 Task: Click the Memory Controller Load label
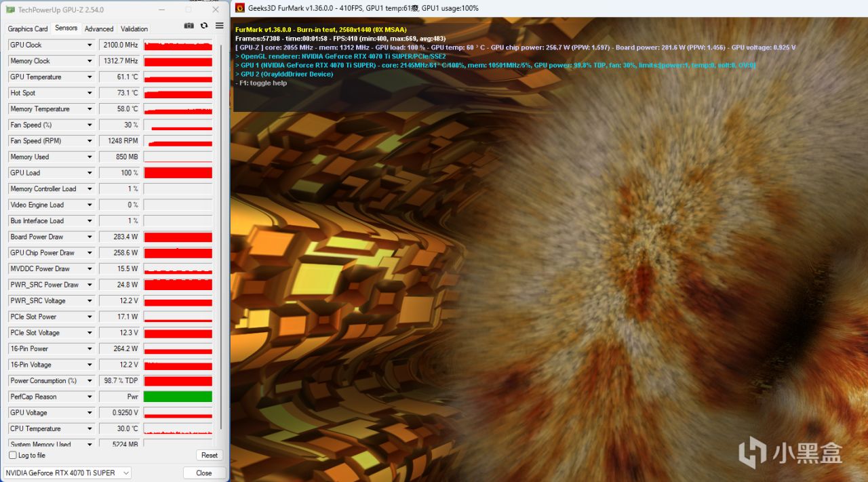(43, 189)
